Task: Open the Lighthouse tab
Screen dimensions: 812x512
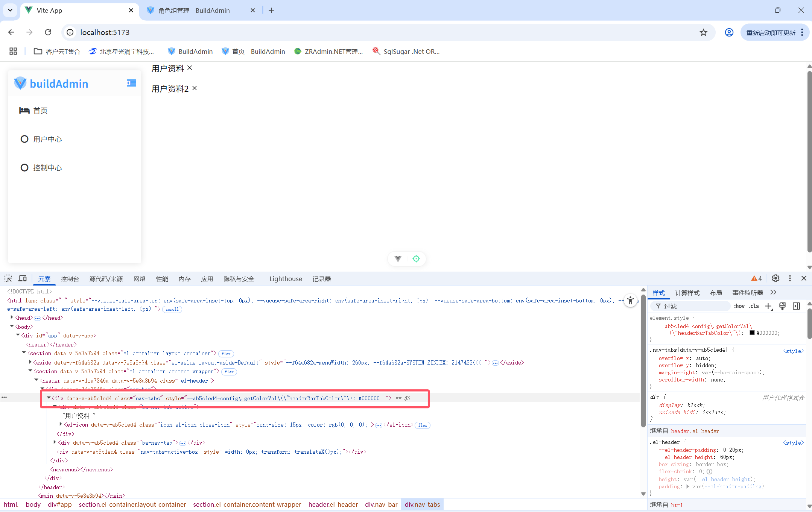Action: tap(286, 279)
